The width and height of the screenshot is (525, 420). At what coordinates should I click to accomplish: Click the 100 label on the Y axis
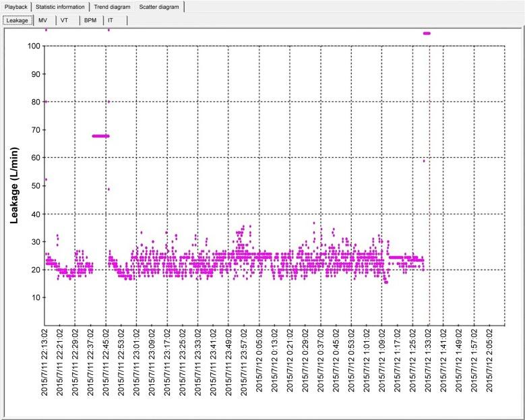pyautogui.click(x=32, y=46)
